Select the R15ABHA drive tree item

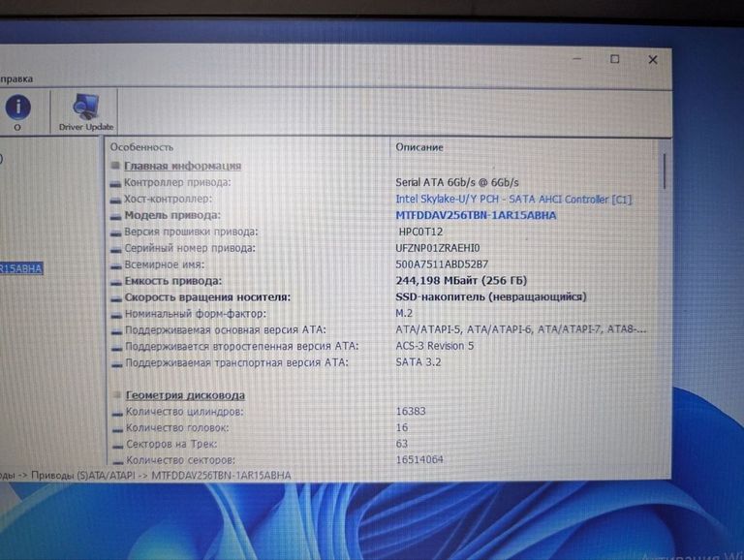(x=21, y=268)
